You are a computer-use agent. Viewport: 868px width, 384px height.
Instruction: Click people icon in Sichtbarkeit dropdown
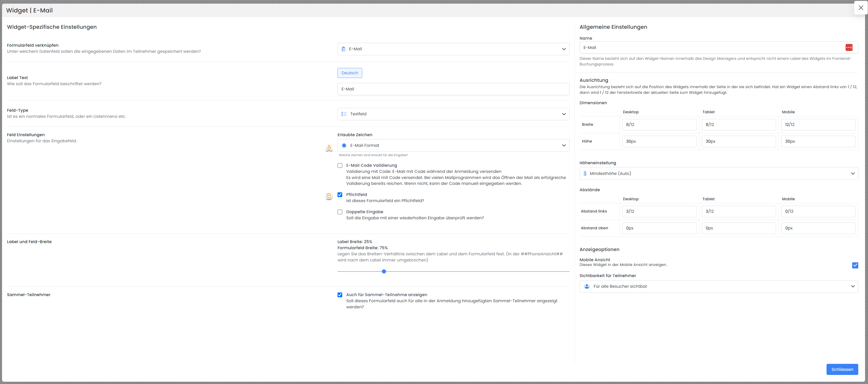point(587,286)
